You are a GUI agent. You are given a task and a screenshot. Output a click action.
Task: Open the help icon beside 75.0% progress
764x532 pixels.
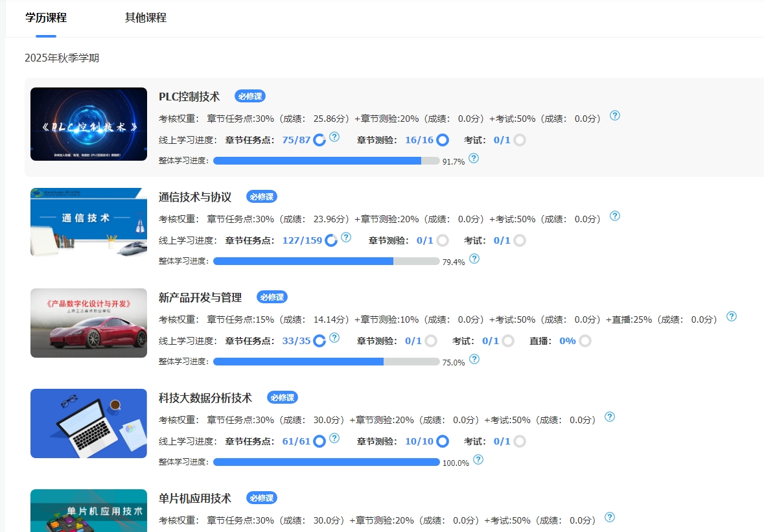474,359
